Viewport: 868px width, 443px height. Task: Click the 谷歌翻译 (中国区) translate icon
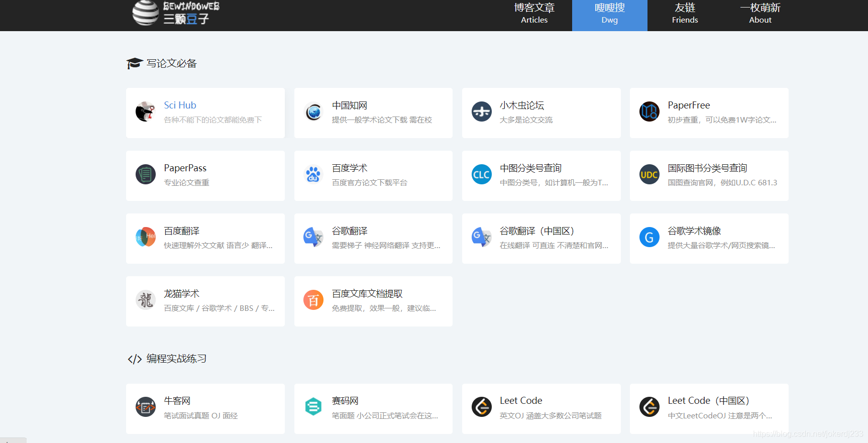[x=482, y=237]
